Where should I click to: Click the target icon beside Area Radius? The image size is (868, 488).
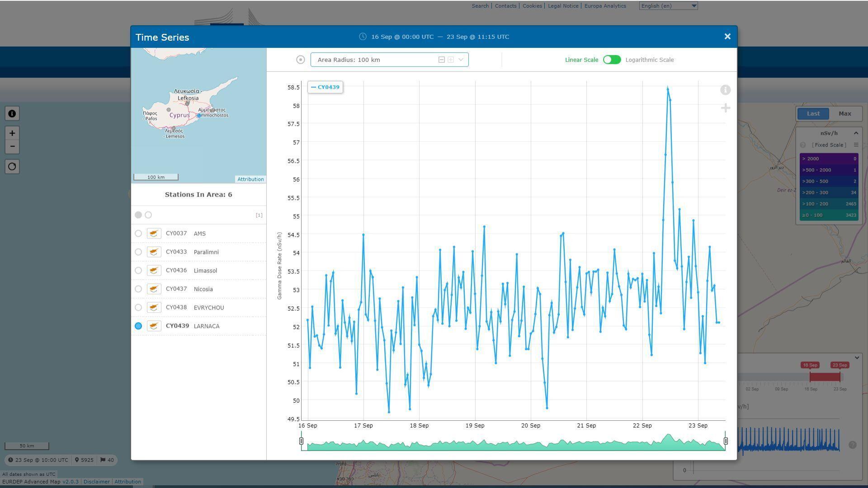click(300, 60)
